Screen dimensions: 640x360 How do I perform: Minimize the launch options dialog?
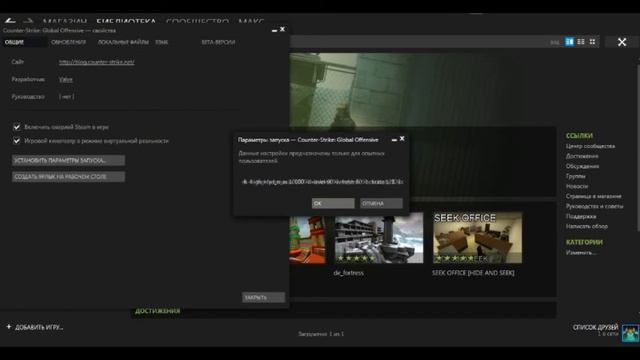[x=394, y=140]
